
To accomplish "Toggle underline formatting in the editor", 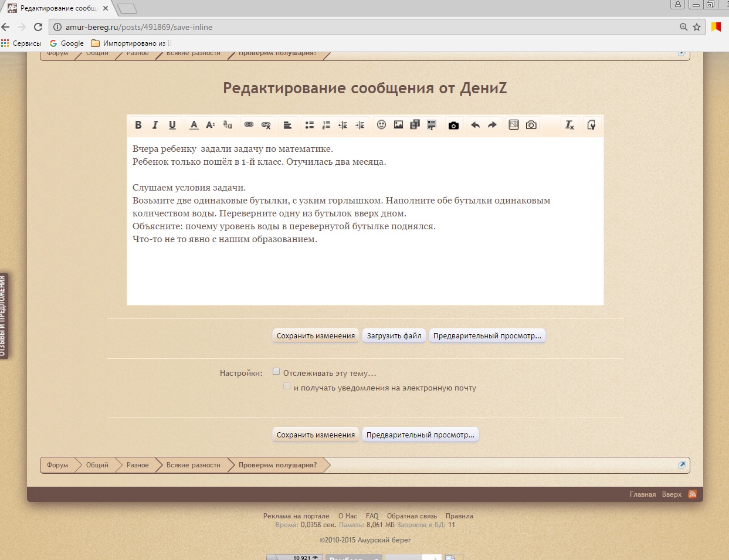I will [x=172, y=125].
